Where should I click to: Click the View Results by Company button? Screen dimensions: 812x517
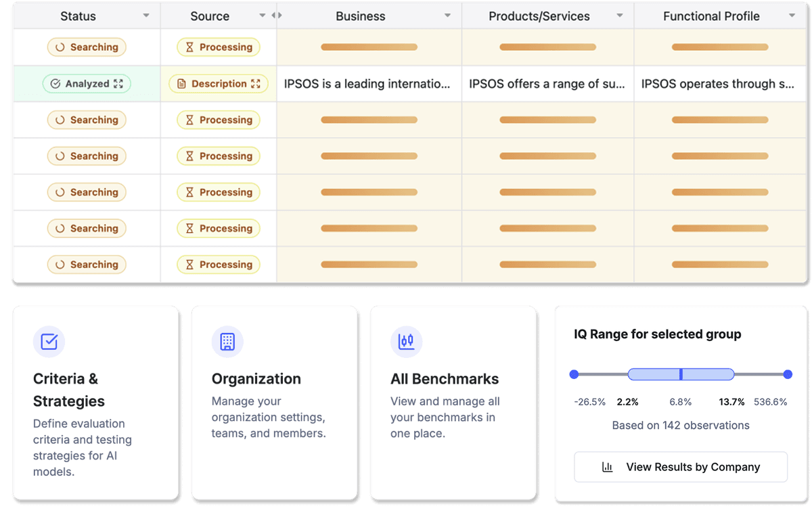[x=680, y=467]
